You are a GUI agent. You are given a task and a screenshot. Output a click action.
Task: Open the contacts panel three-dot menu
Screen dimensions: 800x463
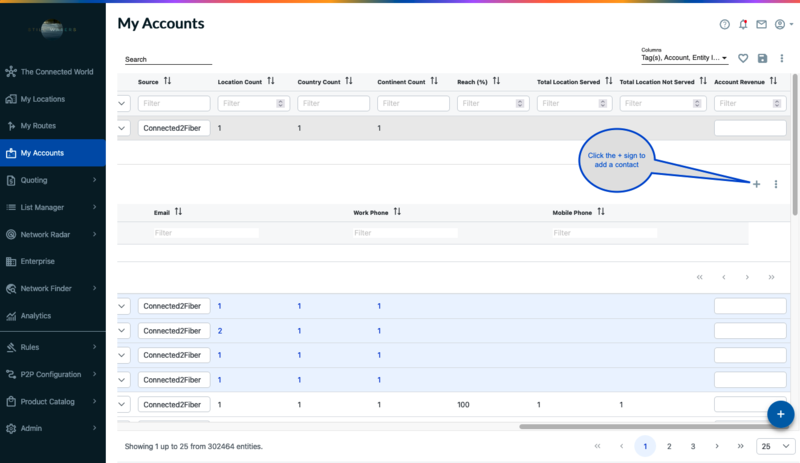(776, 184)
